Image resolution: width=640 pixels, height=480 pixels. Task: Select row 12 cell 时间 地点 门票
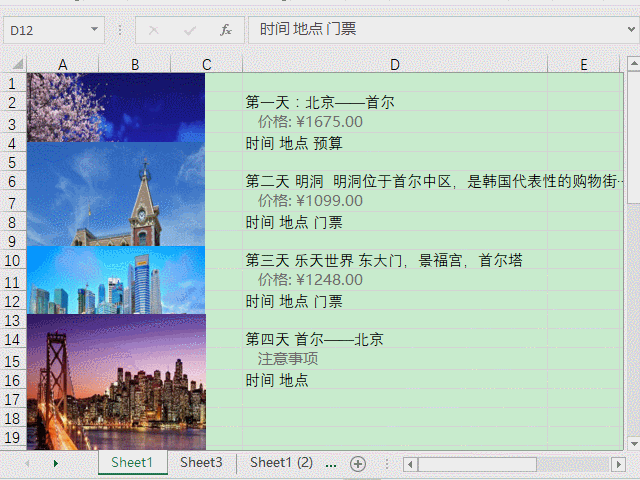click(395, 301)
